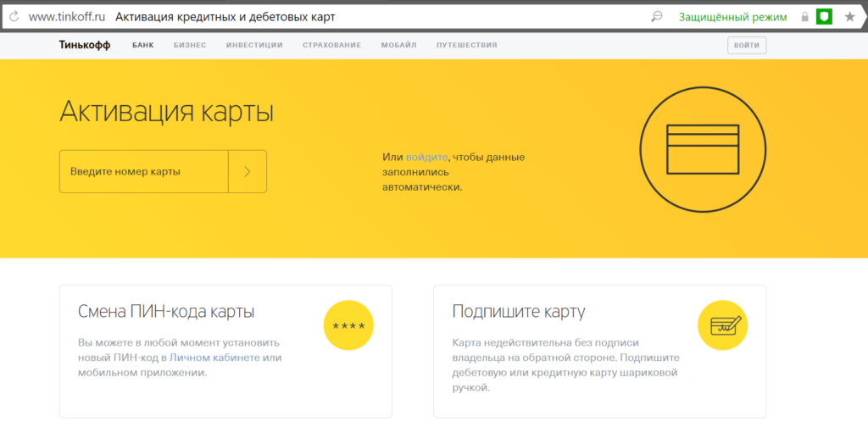Submit card number with arrow button
868x433 pixels.
pyautogui.click(x=248, y=171)
